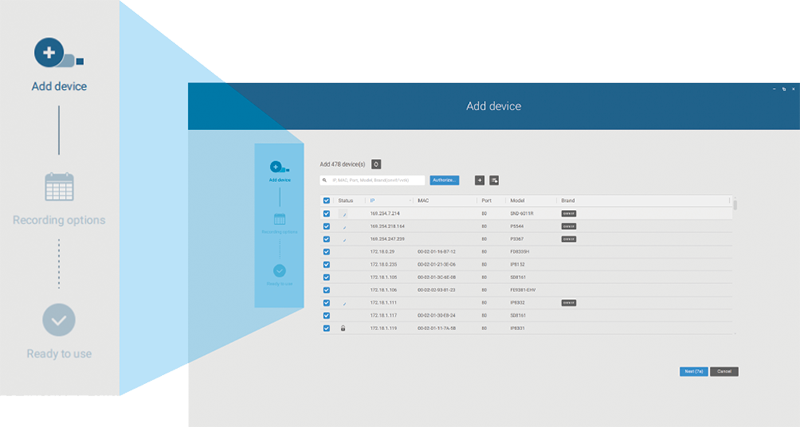Viewport: 800px width, 427px height.
Task: Uncheck the checkbox for device 172.18.1.117
Action: 327,315
